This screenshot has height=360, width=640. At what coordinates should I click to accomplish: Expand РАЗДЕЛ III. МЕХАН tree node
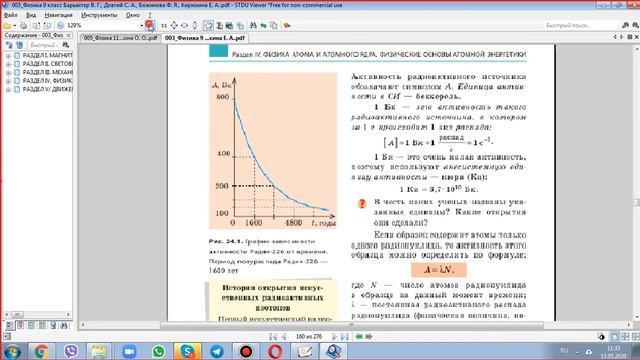(8, 72)
